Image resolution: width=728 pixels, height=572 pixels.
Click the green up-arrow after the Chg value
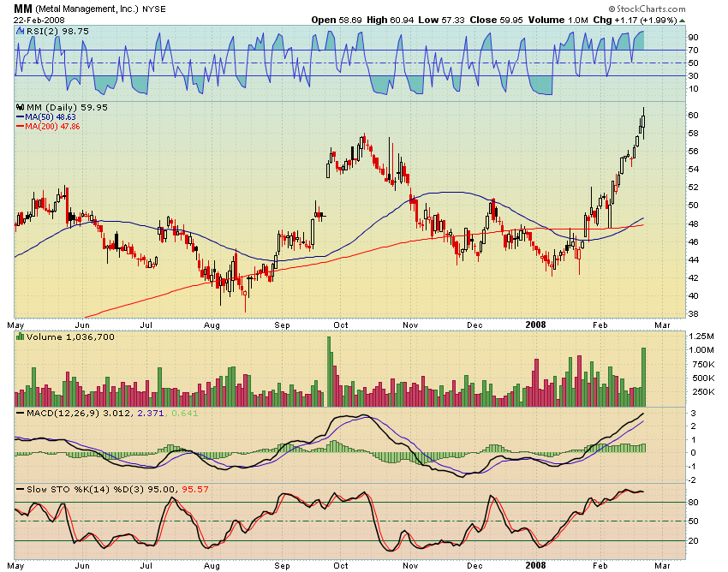tap(682, 21)
